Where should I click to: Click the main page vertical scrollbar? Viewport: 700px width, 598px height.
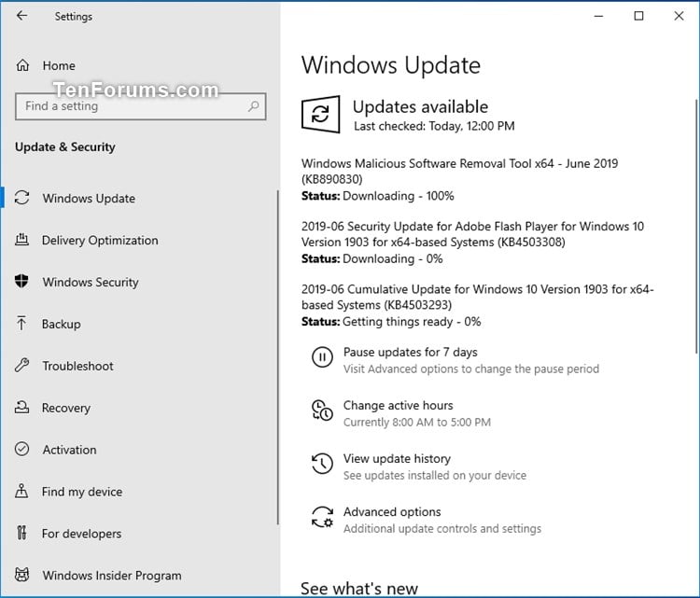tap(696, 227)
